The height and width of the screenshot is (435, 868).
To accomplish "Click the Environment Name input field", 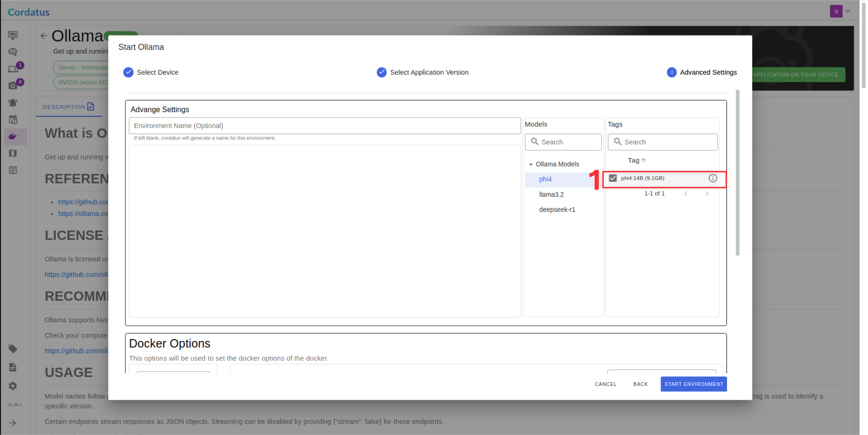I will point(325,126).
